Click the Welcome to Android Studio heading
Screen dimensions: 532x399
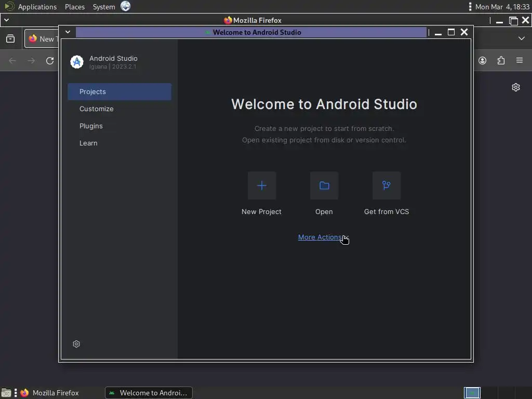pos(324,104)
